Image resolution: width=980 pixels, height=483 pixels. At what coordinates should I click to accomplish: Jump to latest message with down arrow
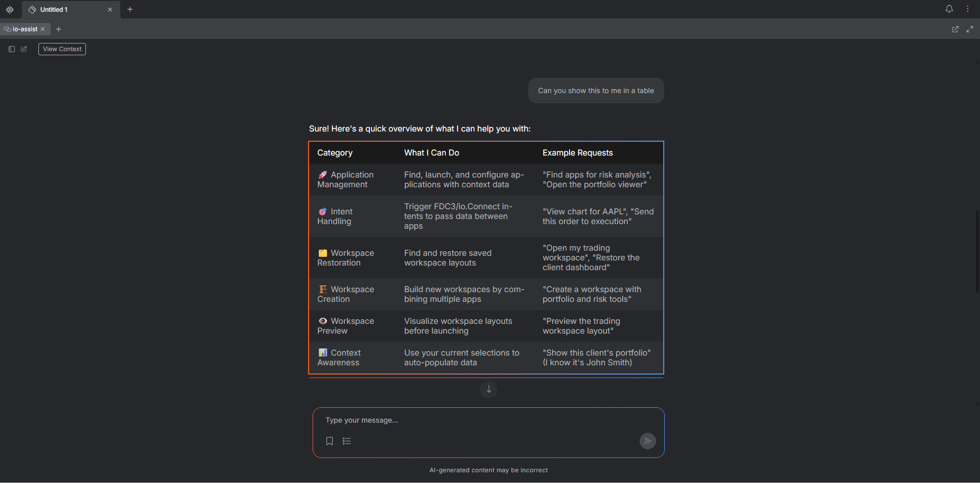489,389
